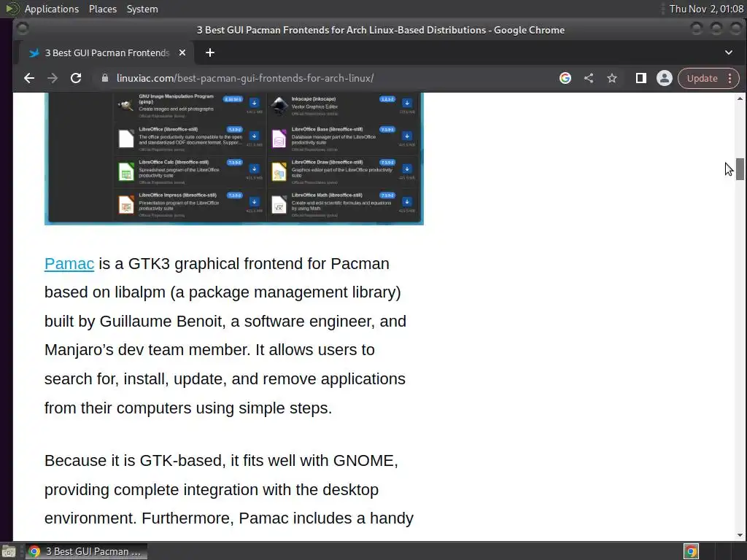Click the Google icon in address bar
747x560 pixels.
(x=565, y=79)
